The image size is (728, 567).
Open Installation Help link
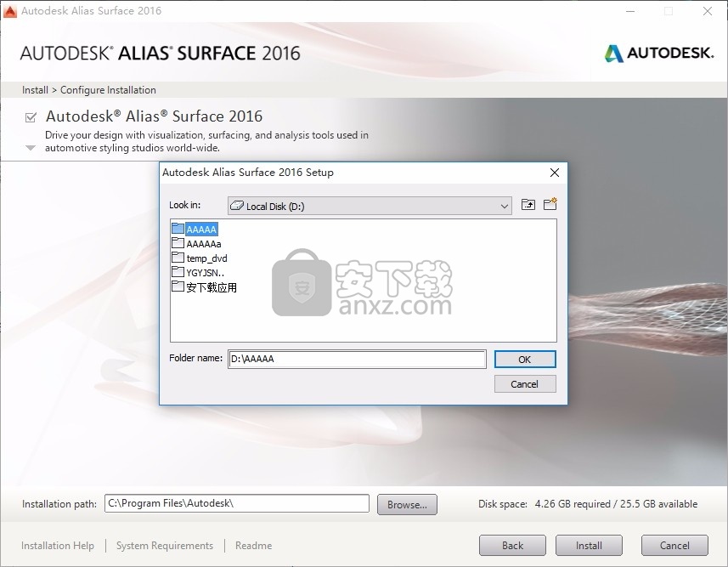(x=58, y=545)
